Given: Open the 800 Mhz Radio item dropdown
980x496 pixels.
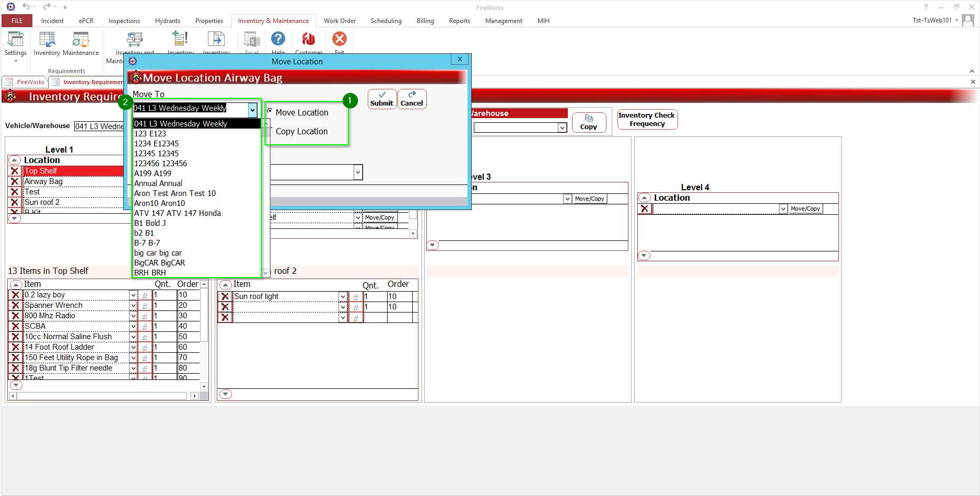Looking at the screenshot, I should click(133, 316).
